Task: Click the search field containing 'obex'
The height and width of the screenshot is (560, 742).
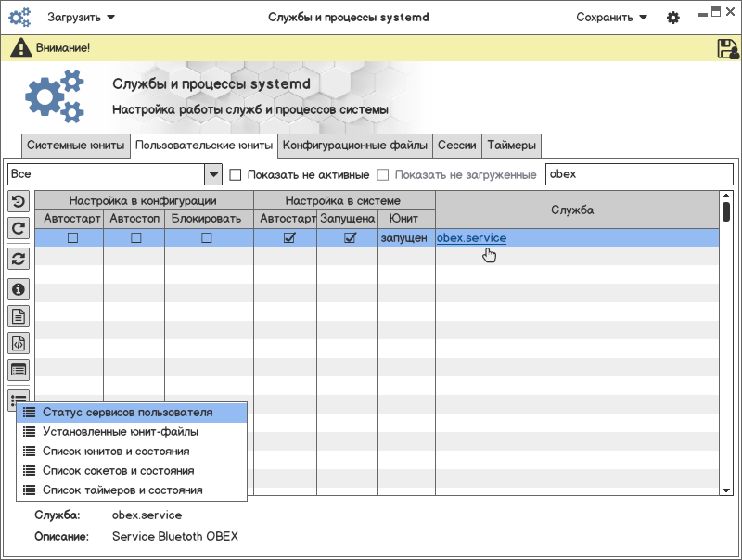Action: point(639,174)
